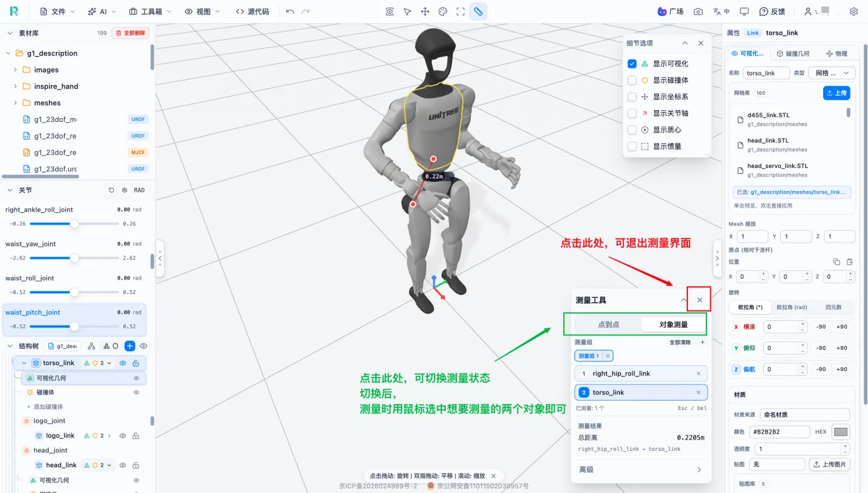Click 全部删除 button in asset library

(130, 33)
